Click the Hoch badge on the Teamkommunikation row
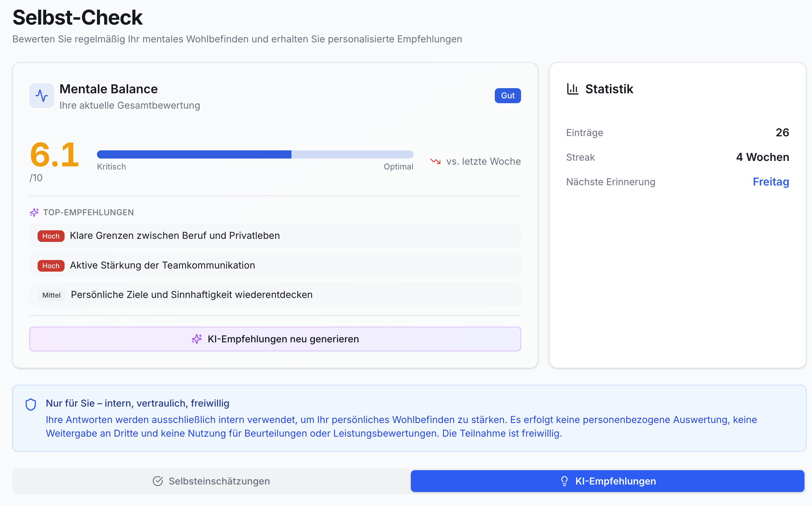Viewport: 812px width, 505px height. [51, 266]
